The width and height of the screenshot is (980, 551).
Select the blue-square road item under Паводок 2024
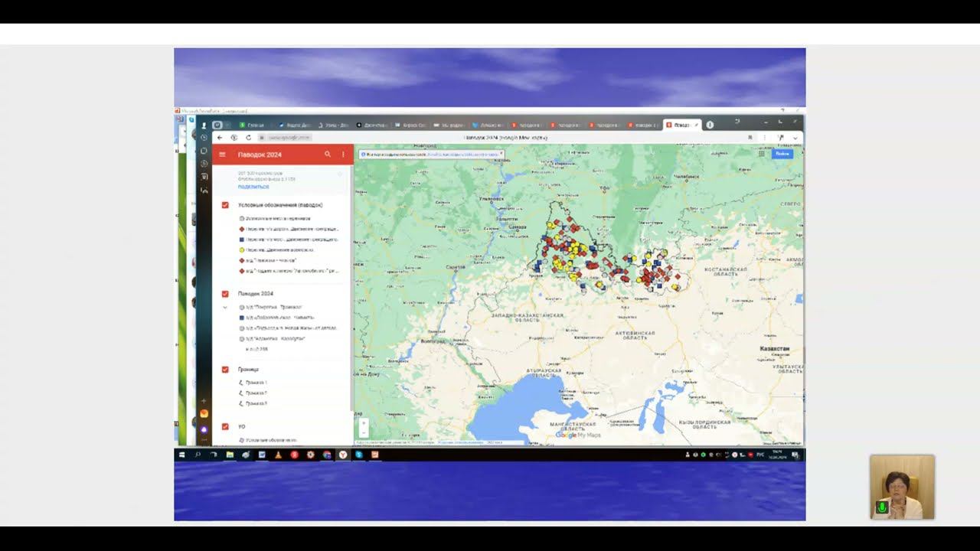point(276,318)
